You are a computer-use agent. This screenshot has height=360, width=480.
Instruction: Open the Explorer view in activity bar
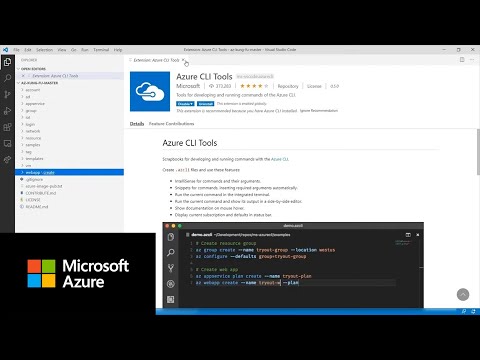(x=7, y=62)
